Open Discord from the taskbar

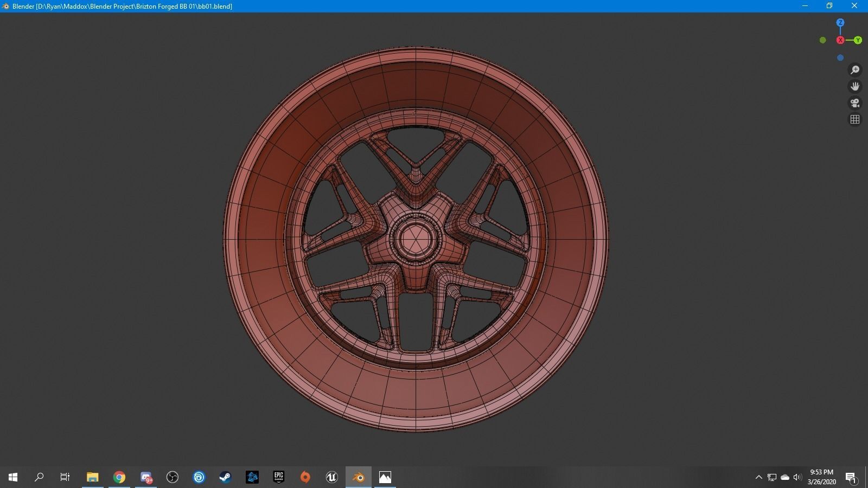146,477
